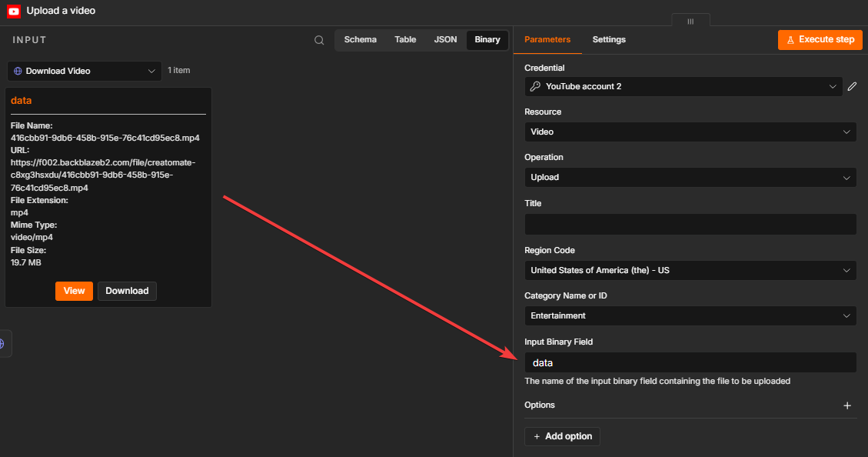This screenshot has width=868, height=457.
Task: Click the 'data' binary heading
Action: 21,100
